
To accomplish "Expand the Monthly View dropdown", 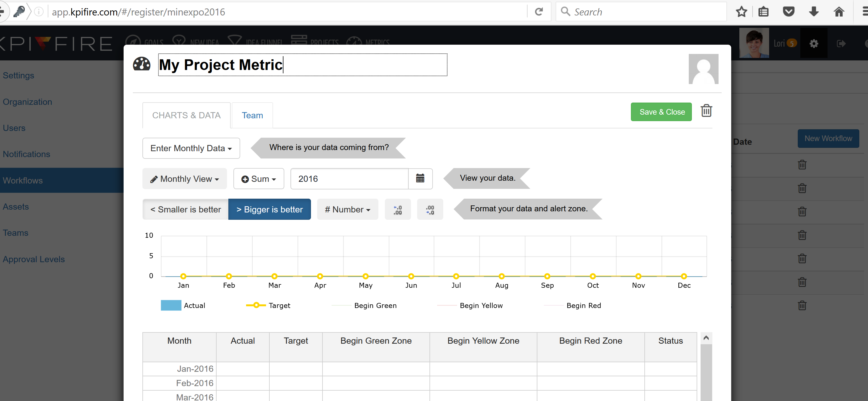I will coord(185,179).
